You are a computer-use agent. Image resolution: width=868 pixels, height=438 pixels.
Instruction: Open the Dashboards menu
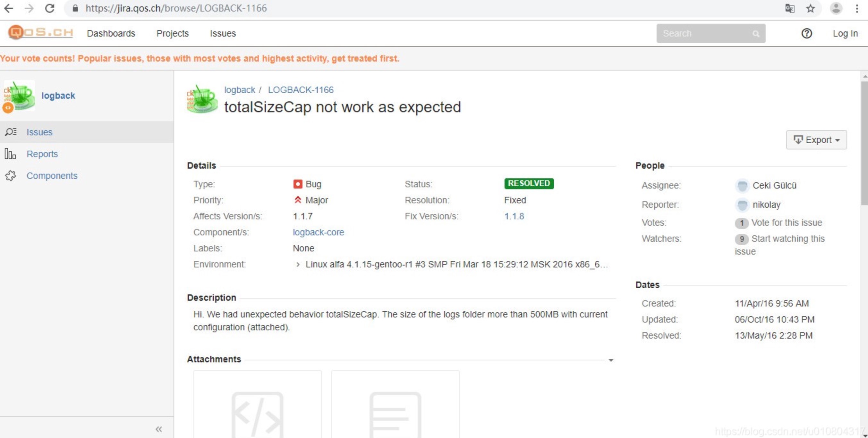(x=111, y=33)
